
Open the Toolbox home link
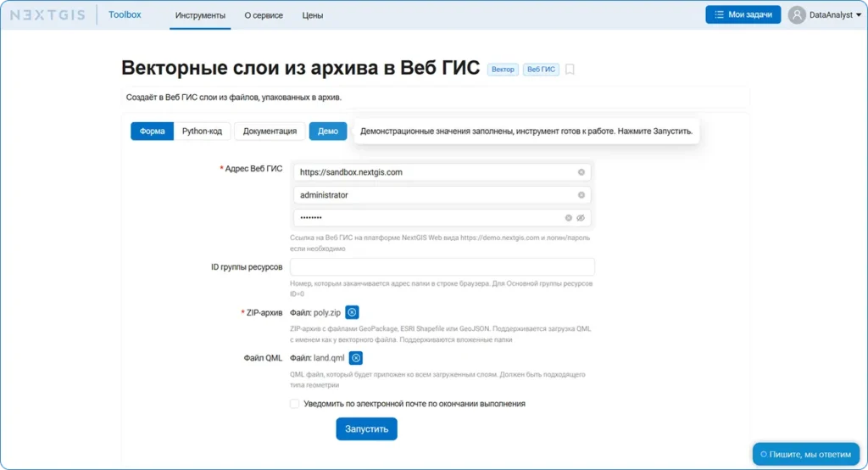pyautogui.click(x=125, y=15)
